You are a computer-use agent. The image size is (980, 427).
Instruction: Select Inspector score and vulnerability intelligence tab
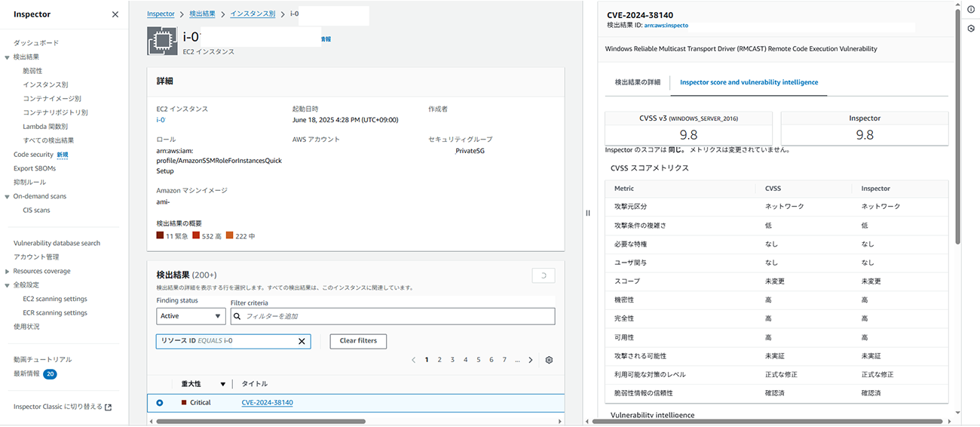pos(749,82)
